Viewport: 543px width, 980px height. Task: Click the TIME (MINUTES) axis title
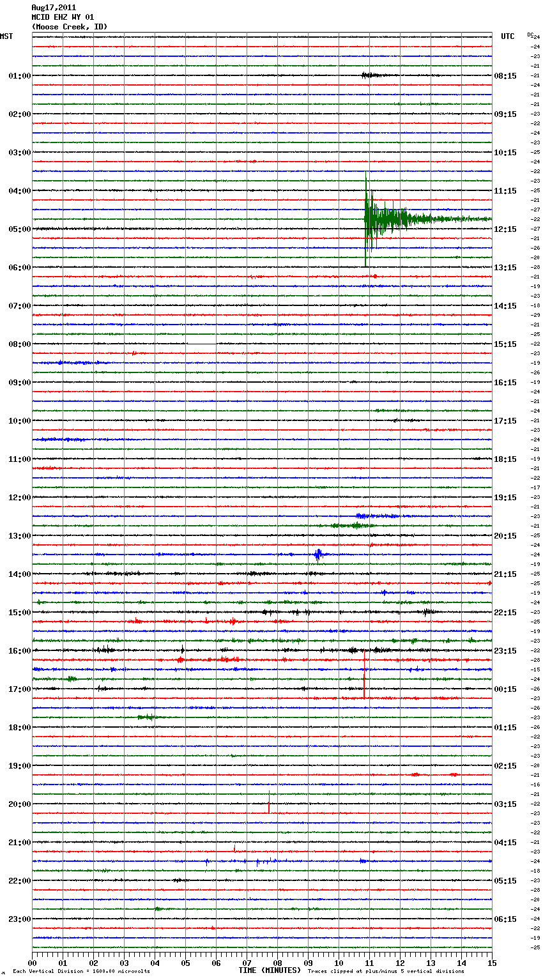270,970
